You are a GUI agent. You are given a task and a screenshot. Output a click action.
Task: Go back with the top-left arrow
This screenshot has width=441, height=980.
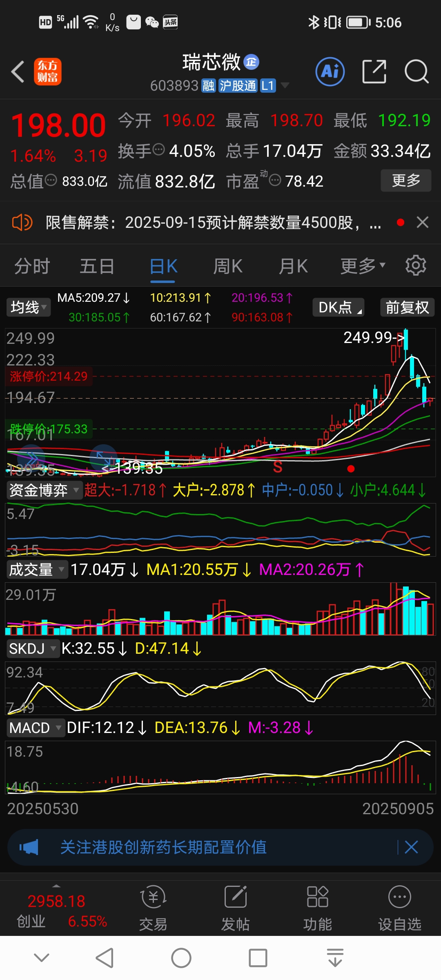[18, 72]
